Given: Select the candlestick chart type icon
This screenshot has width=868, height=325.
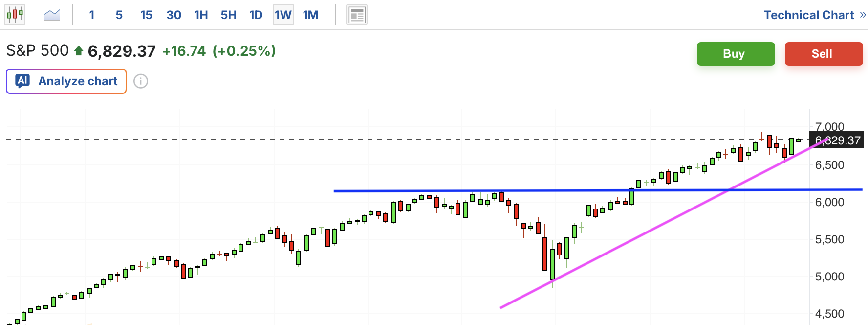Looking at the screenshot, I should pos(15,15).
